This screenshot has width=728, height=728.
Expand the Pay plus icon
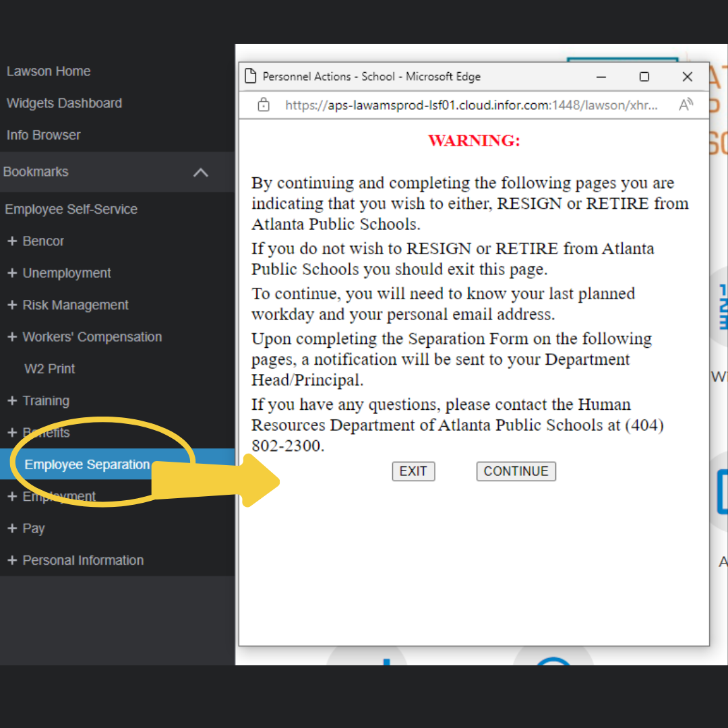click(13, 528)
